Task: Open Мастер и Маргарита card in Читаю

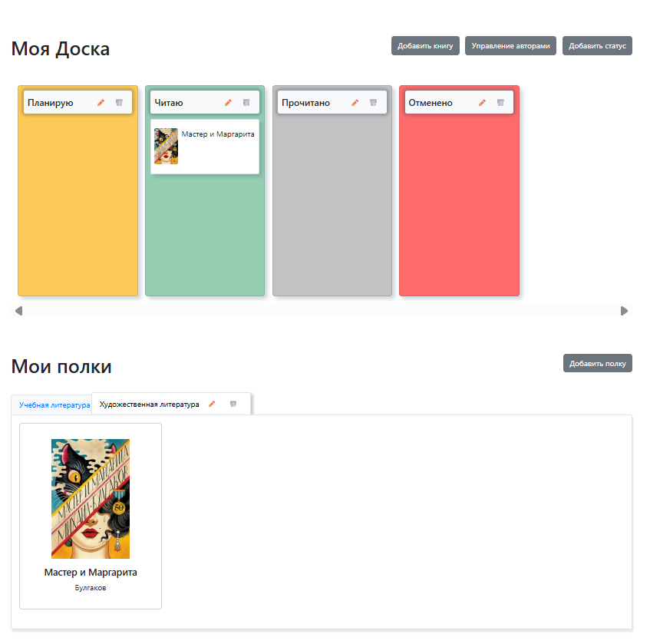Action: (205, 146)
